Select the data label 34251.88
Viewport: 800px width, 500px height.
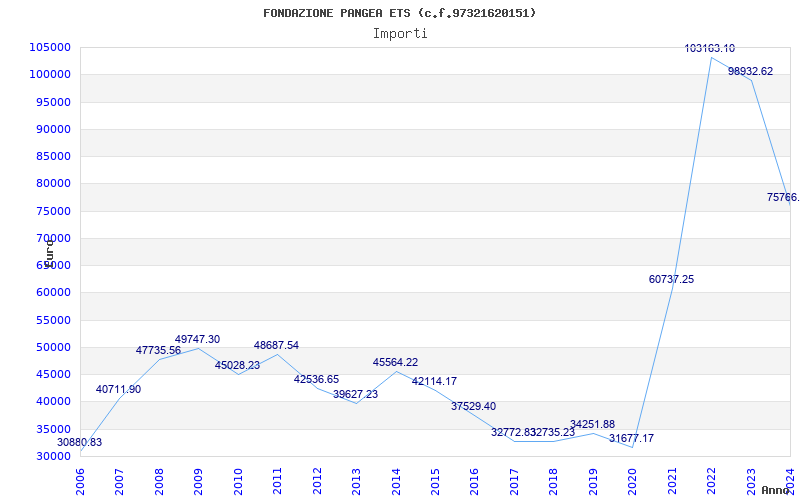[x=592, y=424]
